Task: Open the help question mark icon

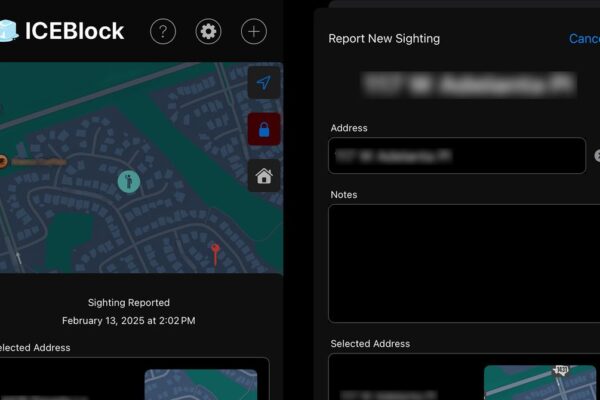Action: coord(163,31)
